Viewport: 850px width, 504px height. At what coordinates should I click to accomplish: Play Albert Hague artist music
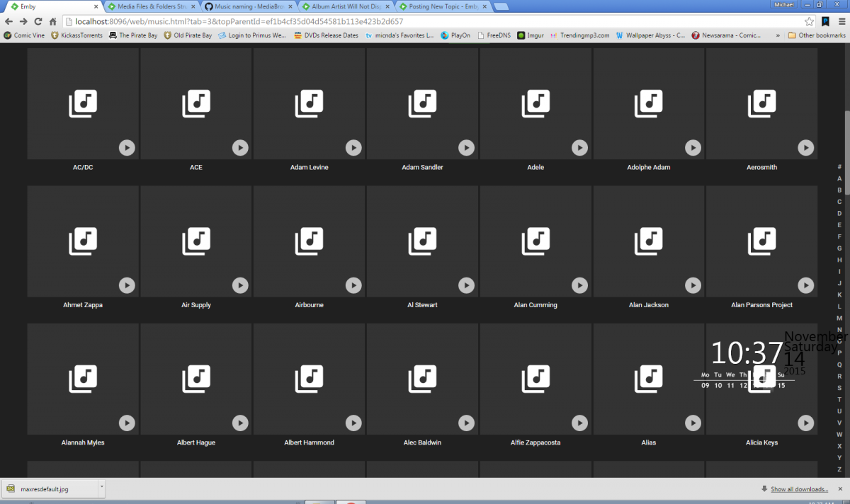click(240, 423)
